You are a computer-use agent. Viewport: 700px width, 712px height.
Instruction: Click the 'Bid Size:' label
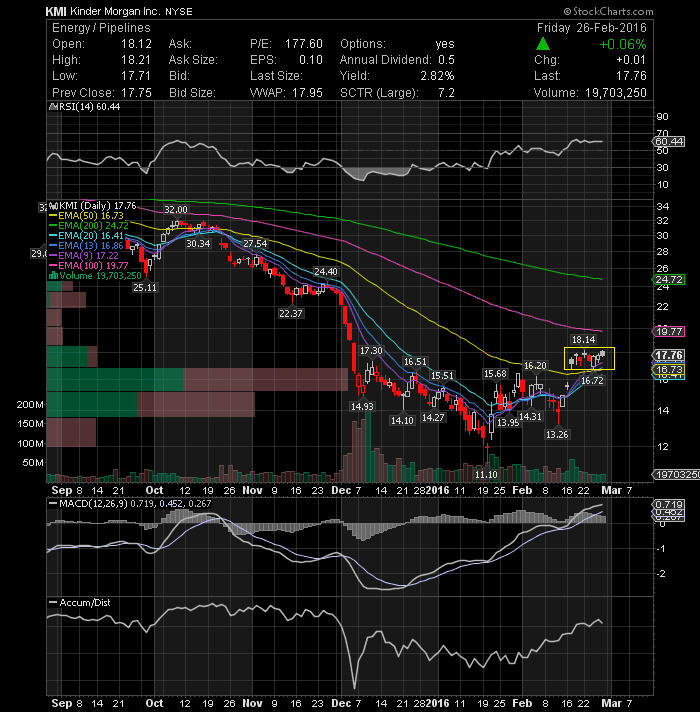click(x=192, y=93)
